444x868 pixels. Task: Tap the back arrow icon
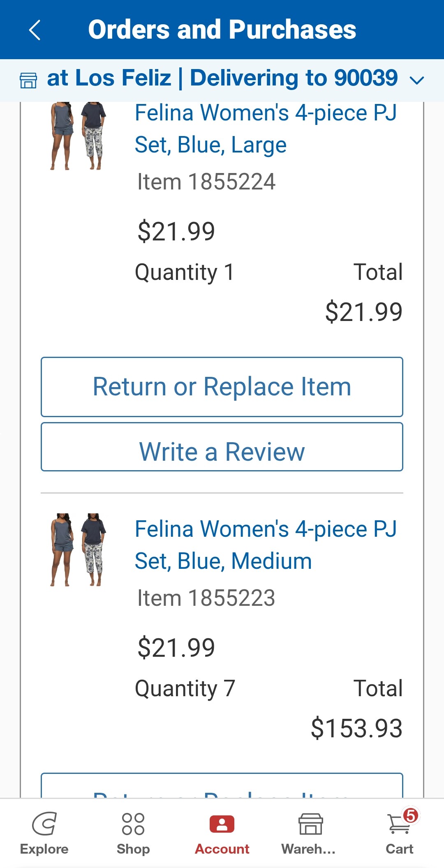pyautogui.click(x=35, y=30)
